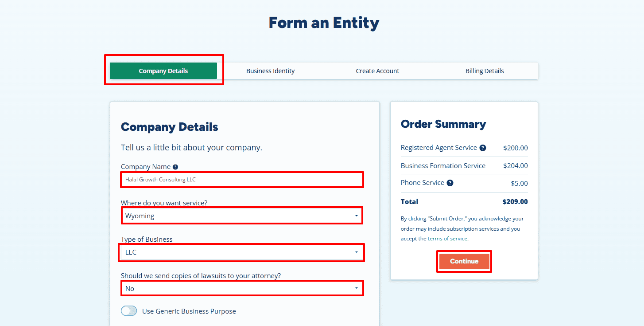Image resolution: width=644 pixels, height=326 pixels.
Task: Go to the Create Account tab
Action: pos(377,71)
